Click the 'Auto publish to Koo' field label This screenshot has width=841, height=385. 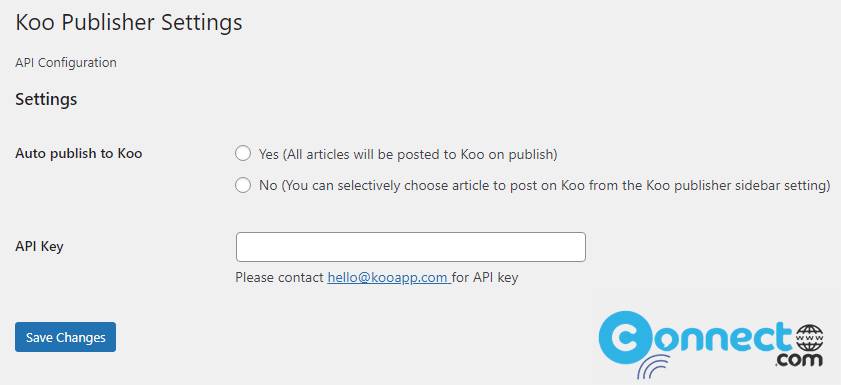point(79,154)
